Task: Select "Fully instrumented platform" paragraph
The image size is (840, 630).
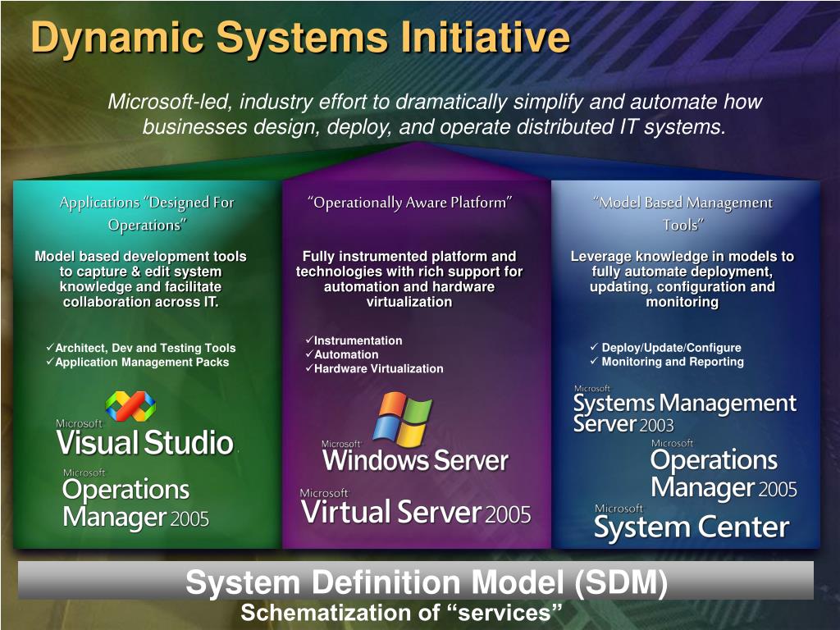Action: tap(409, 279)
